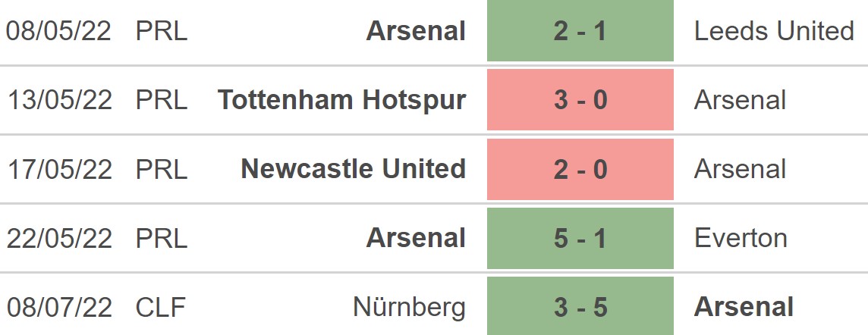
Task: Open the Nürnberg team link
Action: tap(409, 307)
